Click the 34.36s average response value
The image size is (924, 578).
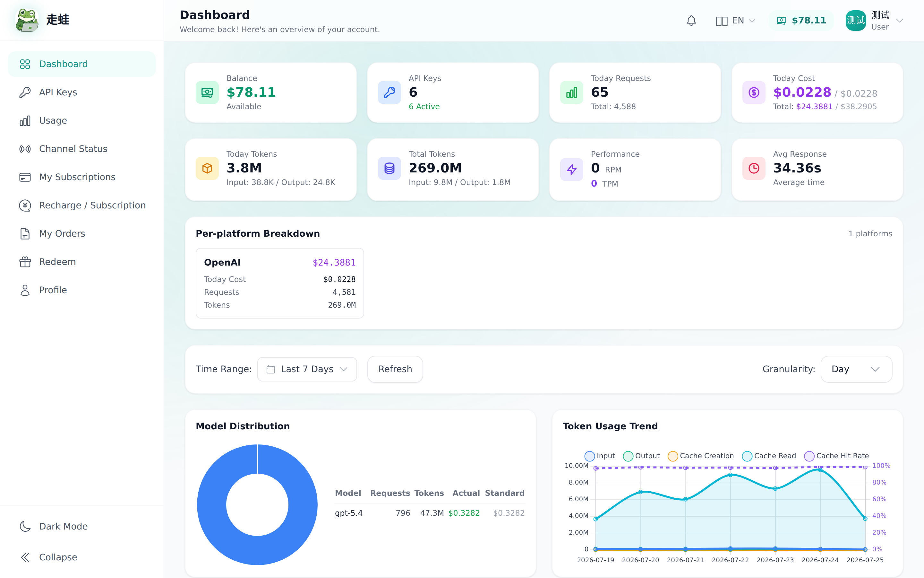coord(797,168)
